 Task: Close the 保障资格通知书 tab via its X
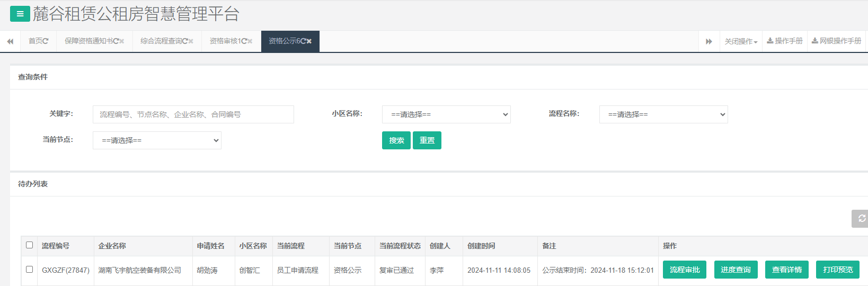122,41
